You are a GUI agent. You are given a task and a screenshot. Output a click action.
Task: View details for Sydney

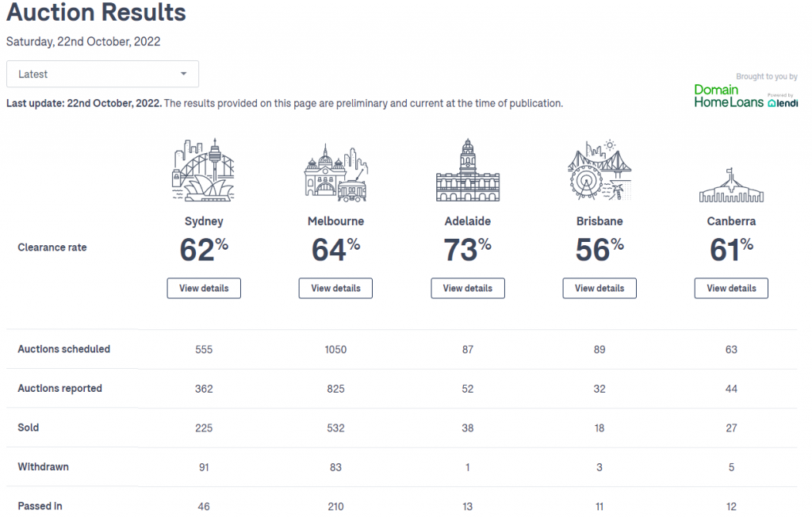click(204, 288)
